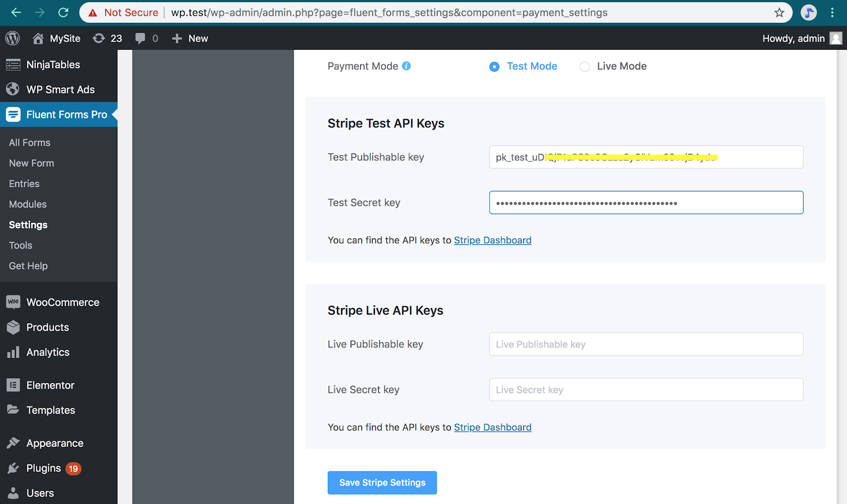The image size is (847, 504).
Task: Click the Appearance brush icon
Action: click(13, 443)
